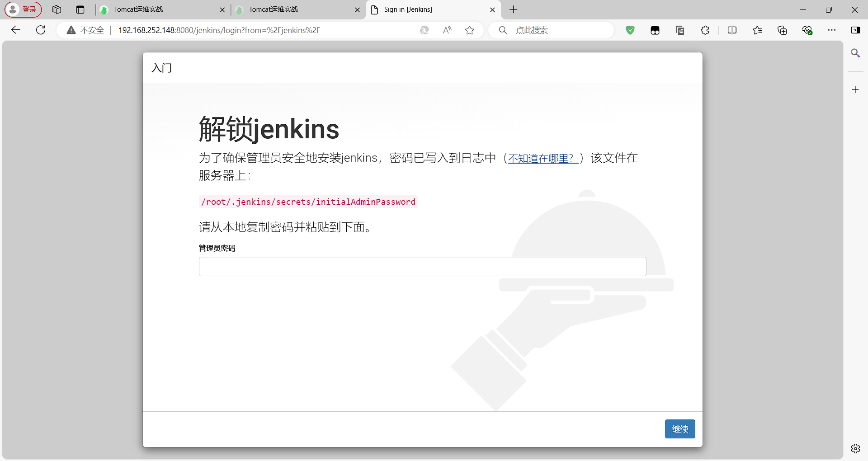The image size is (868, 461).
Task: Click the browser back arrow
Action: [x=16, y=30]
